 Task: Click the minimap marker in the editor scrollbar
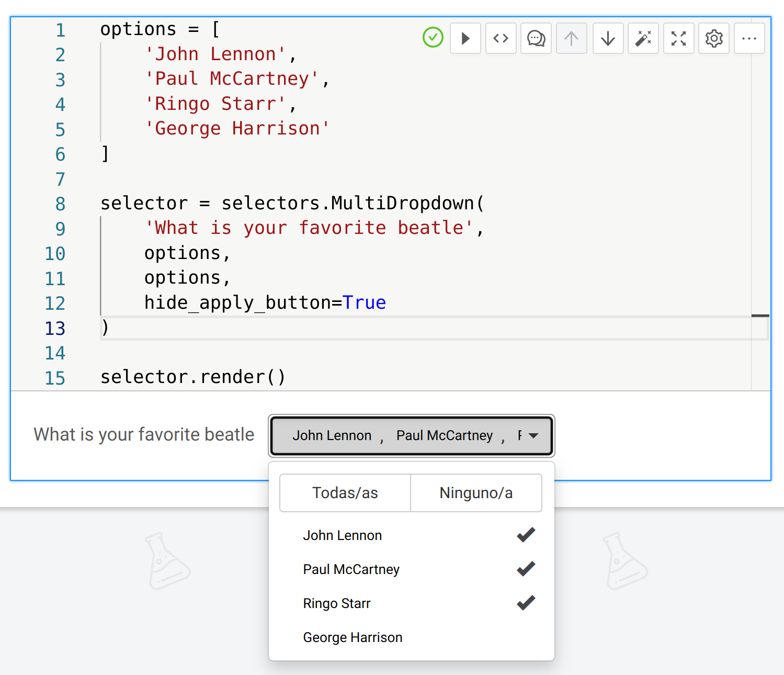(x=760, y=316)
